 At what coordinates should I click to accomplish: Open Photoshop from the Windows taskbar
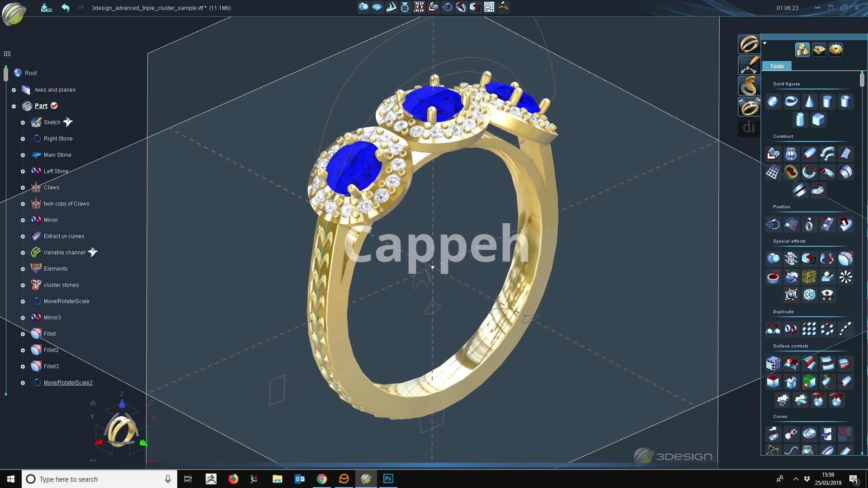[388, 479]
